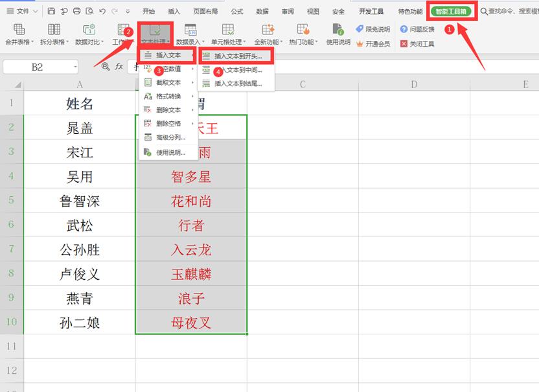Open the Name Box dropdown showing B2
Image resolution: width=539 pixels, height=392 pixels.
tap(75, 67)
